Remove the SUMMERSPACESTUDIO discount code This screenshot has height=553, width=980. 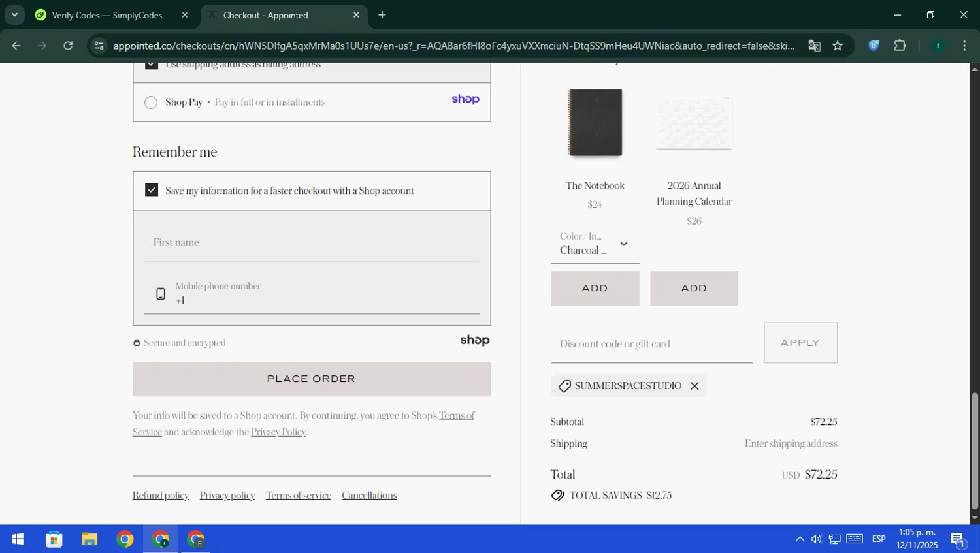click(694, 386)
